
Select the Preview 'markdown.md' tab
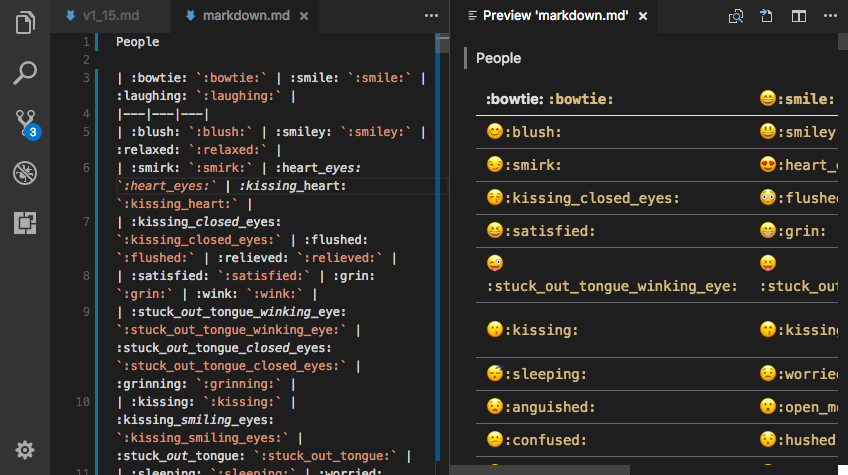(x=553, y=16)
